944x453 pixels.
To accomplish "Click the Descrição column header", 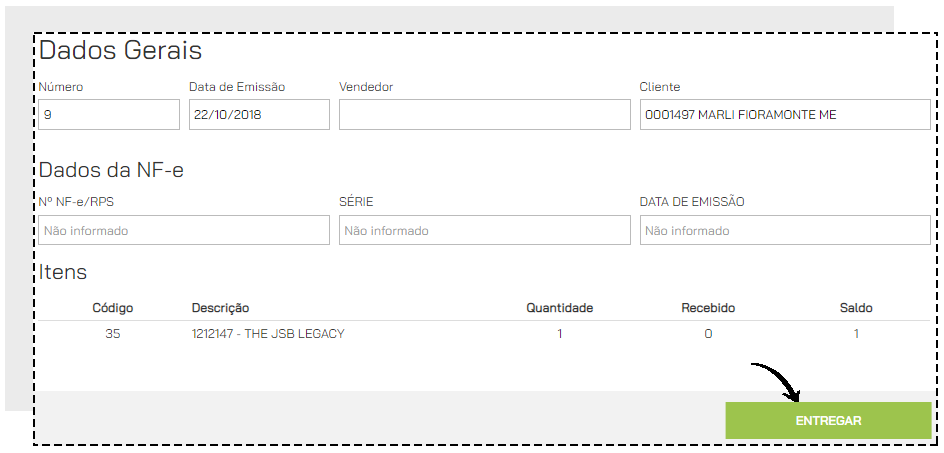I will pyautogui.click(x=220, y=308).
